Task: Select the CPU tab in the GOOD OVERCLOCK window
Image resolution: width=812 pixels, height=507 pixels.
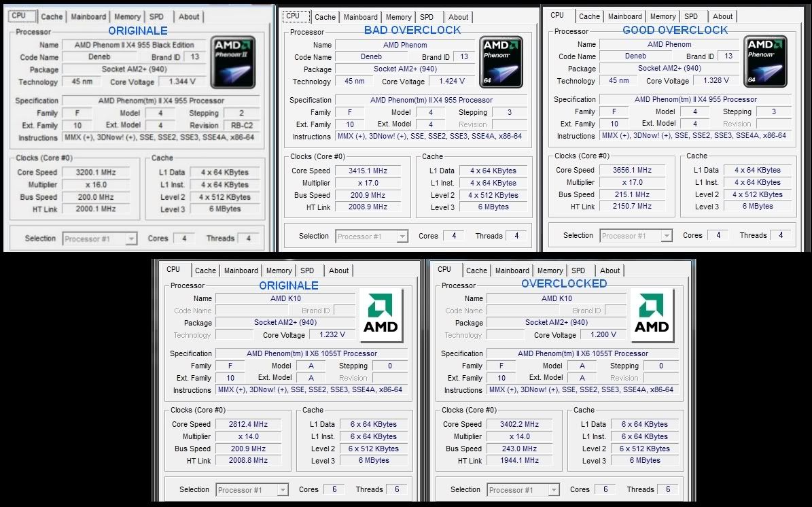Action: (x=557, y=16)
